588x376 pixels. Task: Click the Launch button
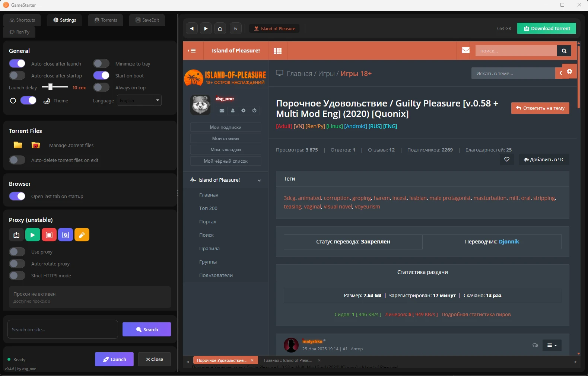114,359
